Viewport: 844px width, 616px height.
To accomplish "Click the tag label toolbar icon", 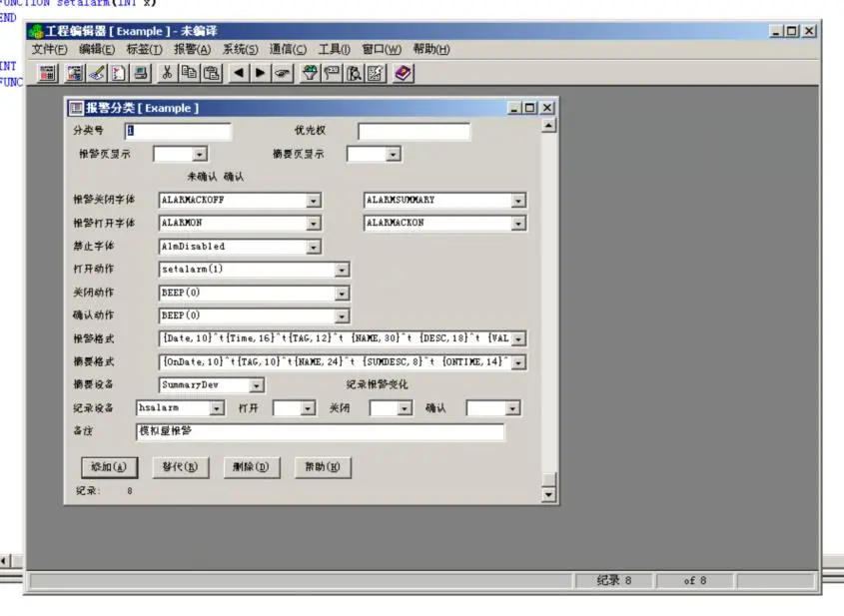I will pyautogui.click(x=332, y=73).
